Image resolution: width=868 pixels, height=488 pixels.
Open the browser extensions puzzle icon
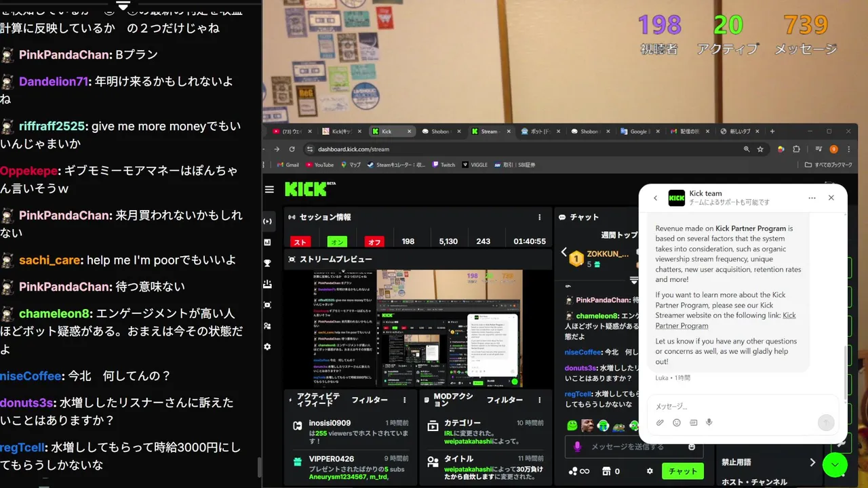point(796,149)
